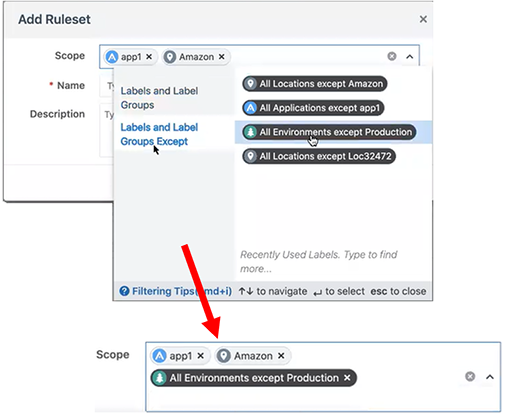Open the Filtering Tips link
The width and height of the screenshot is (506, 414).
(182, 291)
